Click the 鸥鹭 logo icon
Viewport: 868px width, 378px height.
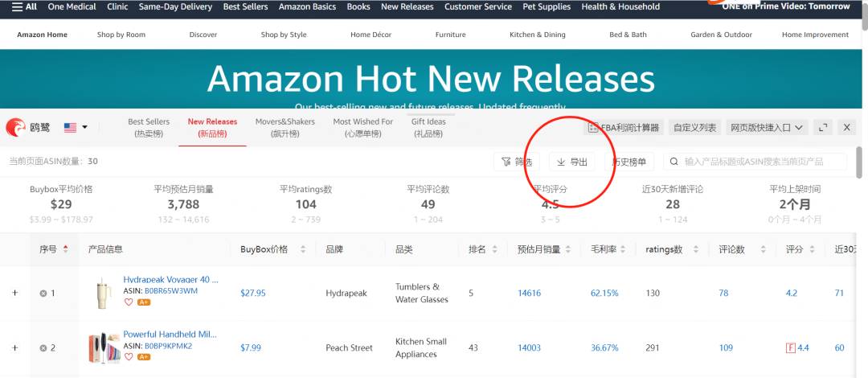[15, 128]
